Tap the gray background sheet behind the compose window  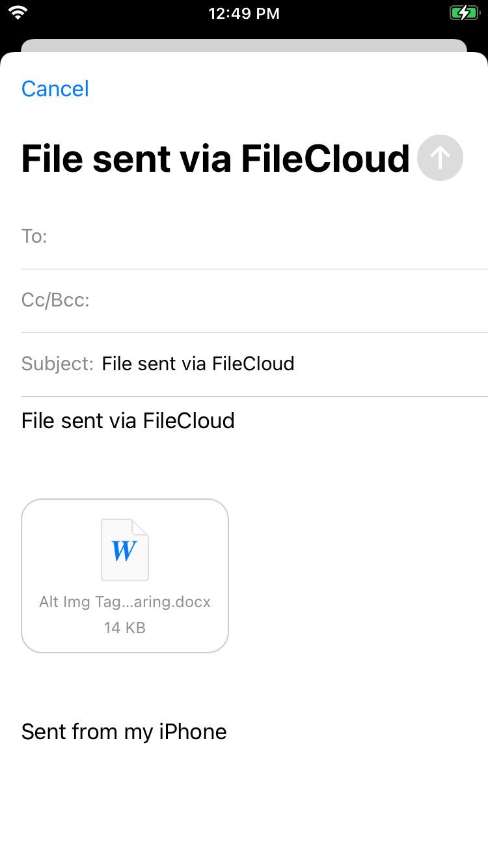click(x=244, y=46)
